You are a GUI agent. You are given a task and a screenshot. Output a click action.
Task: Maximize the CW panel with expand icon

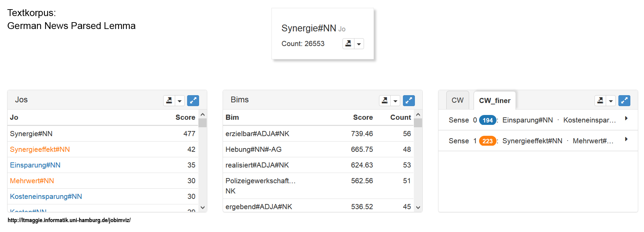624,101
